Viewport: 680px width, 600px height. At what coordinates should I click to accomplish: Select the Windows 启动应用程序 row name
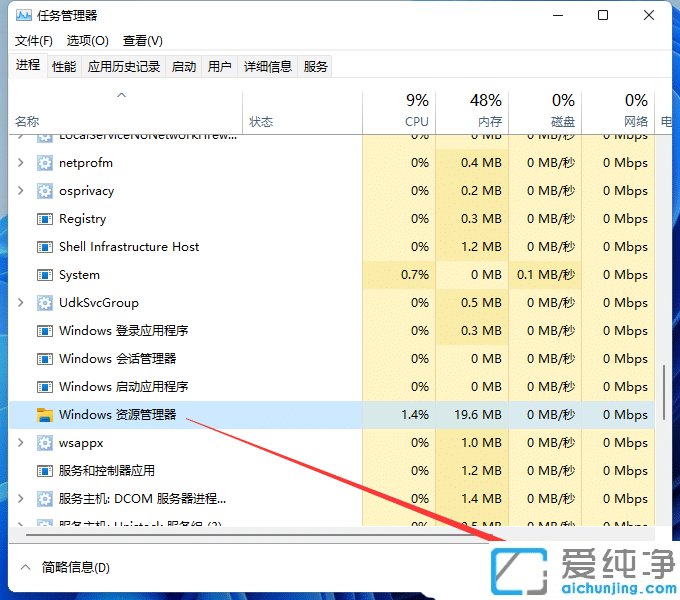[x=124, y=387]
